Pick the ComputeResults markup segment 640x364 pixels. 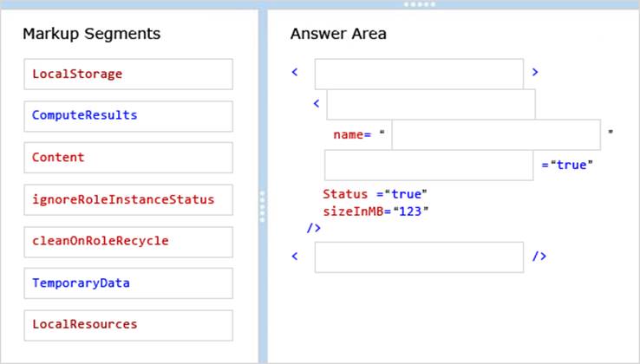click(x=128, y=116)
